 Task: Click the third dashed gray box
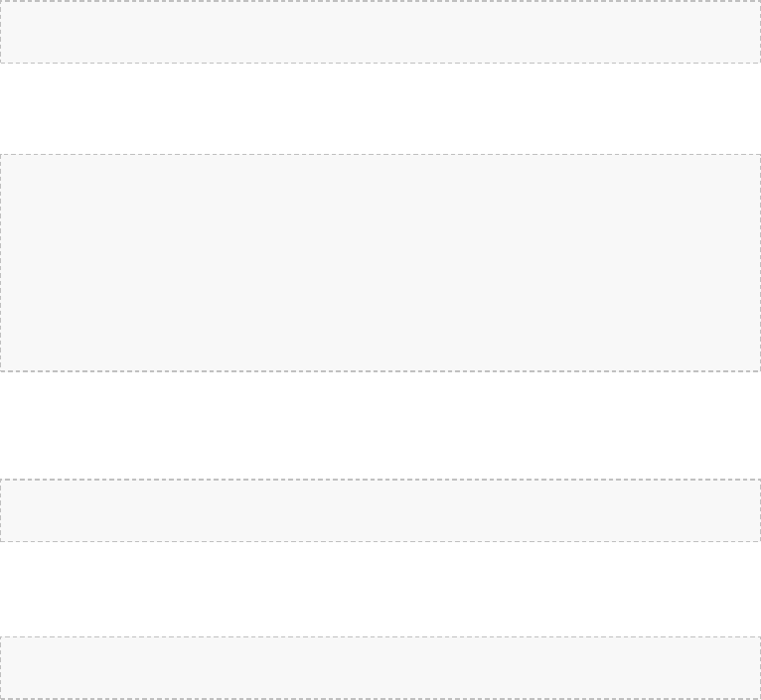coord(380,510)
